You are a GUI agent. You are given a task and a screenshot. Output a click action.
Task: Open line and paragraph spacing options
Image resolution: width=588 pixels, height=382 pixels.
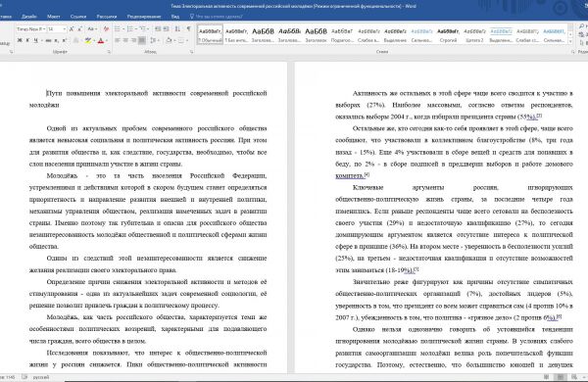153,40
